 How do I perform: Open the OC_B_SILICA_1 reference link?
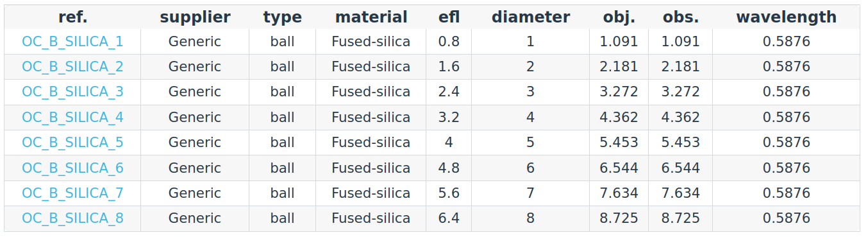pyautogui.click(x=72, y=42)
